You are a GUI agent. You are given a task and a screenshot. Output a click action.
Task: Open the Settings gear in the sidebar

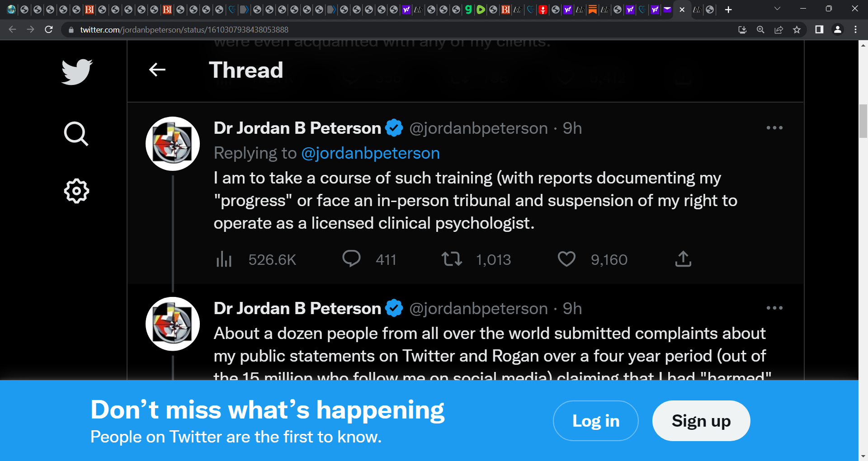(x=76, y=191)
